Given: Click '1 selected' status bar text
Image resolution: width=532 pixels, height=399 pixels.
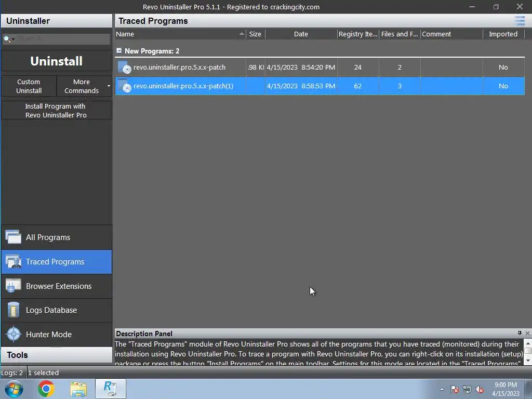Looking at the screenshot, I should tap(44, 373).
